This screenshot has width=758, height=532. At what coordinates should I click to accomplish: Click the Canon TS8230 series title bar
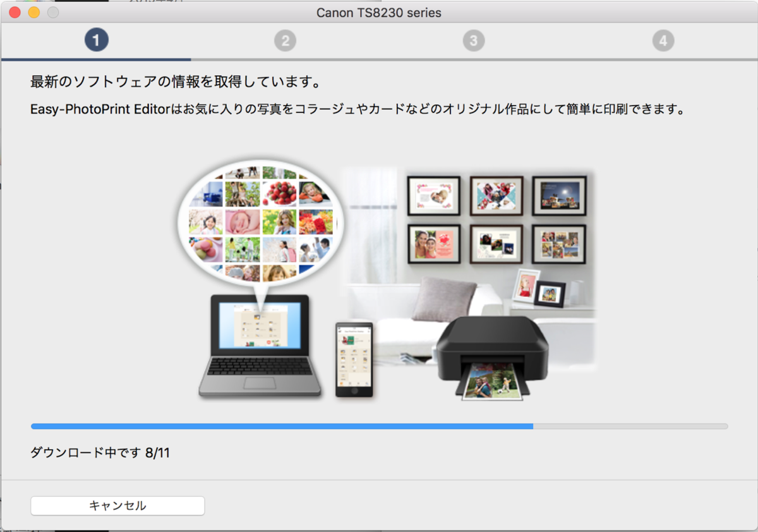pyautogui.click(x=379, y=12)
